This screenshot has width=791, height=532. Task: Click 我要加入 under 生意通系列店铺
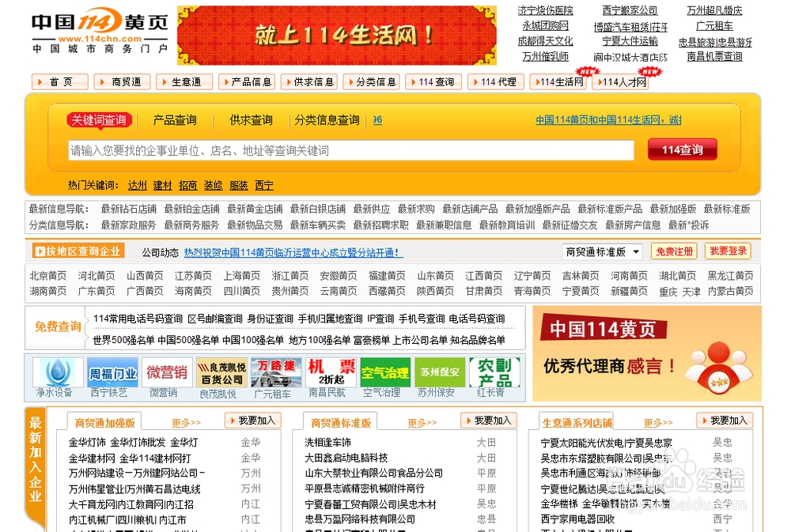click(x=725, y=421)
